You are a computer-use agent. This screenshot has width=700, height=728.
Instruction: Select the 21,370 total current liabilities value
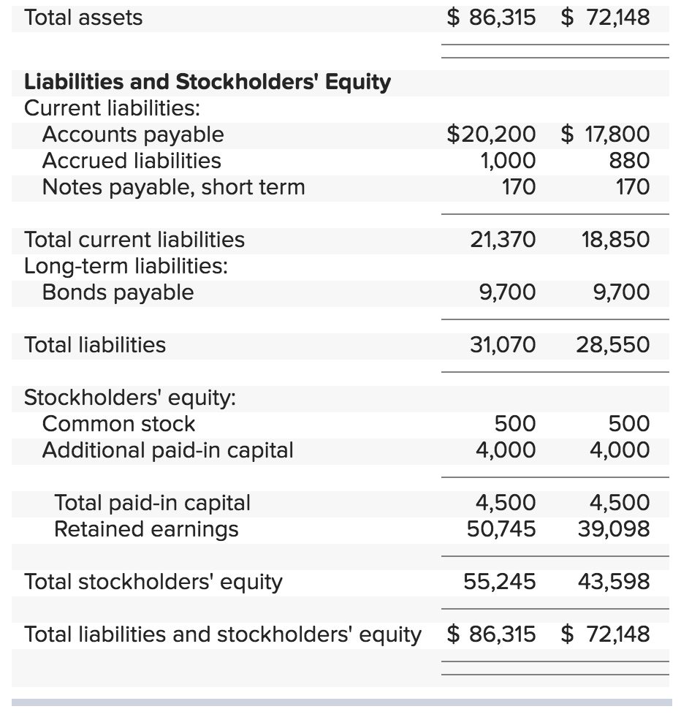(x=502, y=240)
